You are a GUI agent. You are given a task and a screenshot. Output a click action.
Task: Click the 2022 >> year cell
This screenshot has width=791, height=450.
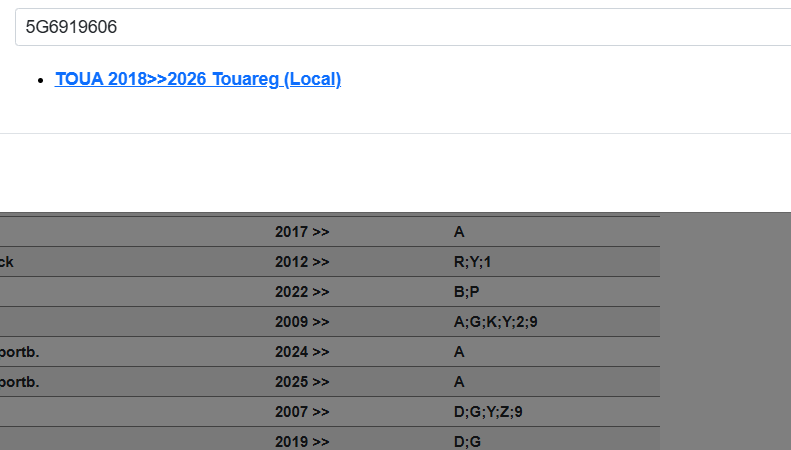[x=302, y=292]
